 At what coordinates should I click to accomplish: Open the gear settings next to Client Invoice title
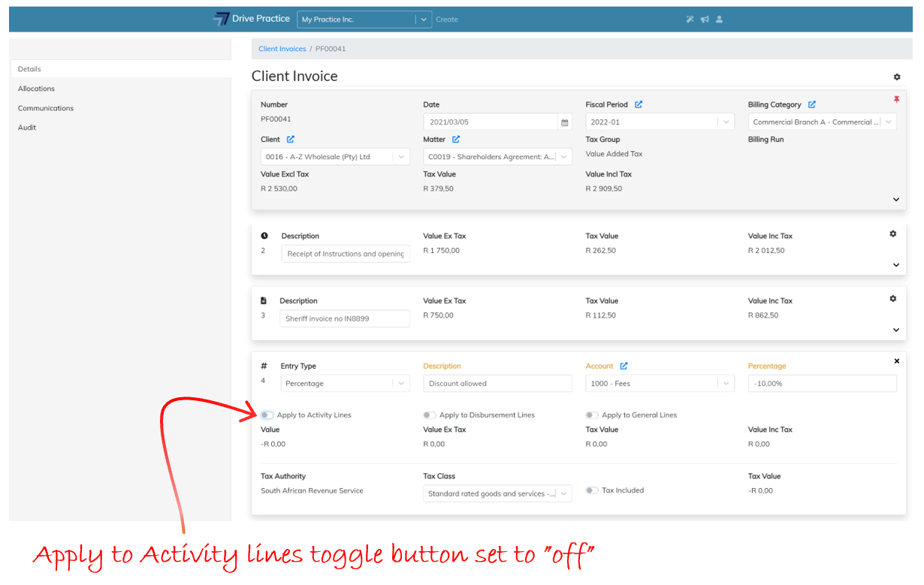click(897, 77)
